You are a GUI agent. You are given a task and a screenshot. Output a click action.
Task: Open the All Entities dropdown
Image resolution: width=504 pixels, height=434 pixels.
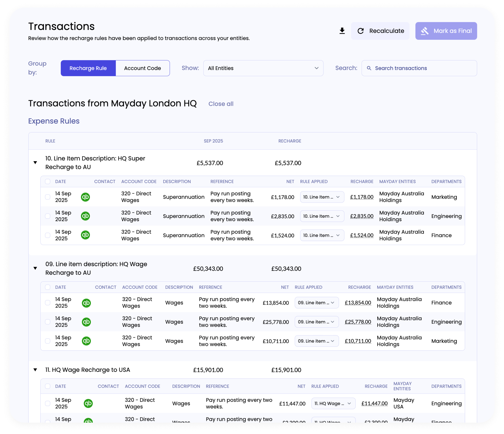pos(263,68)
